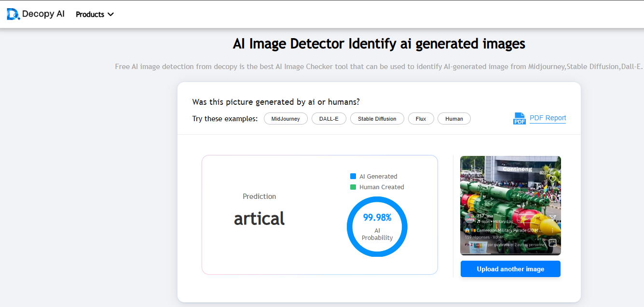Try the Flux example
The image size is (644, 307).
click(421, 119)
